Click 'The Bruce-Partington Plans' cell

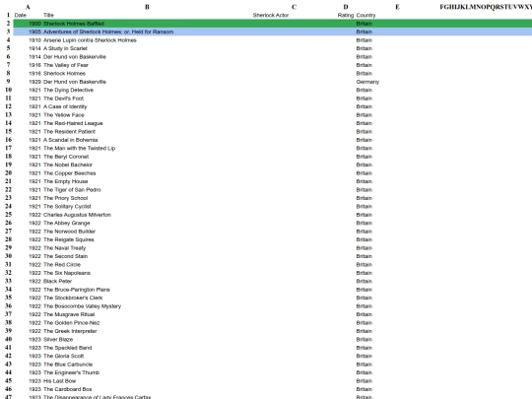pyautogui.click(x=77, y=290)
